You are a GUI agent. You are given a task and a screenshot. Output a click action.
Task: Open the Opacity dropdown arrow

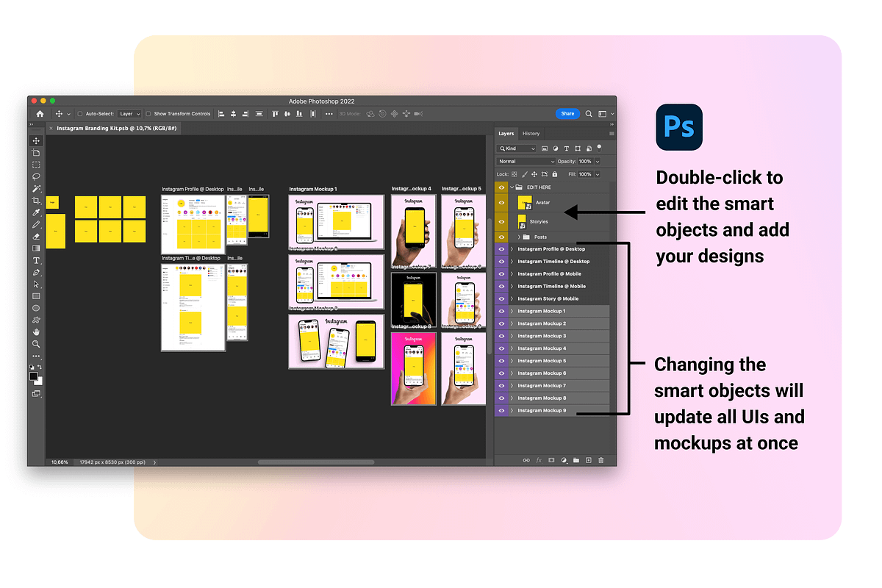tap(598, 162)
